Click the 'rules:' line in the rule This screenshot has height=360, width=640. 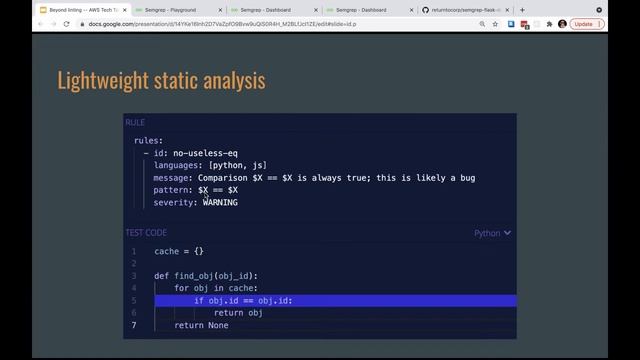coord(148,140)
